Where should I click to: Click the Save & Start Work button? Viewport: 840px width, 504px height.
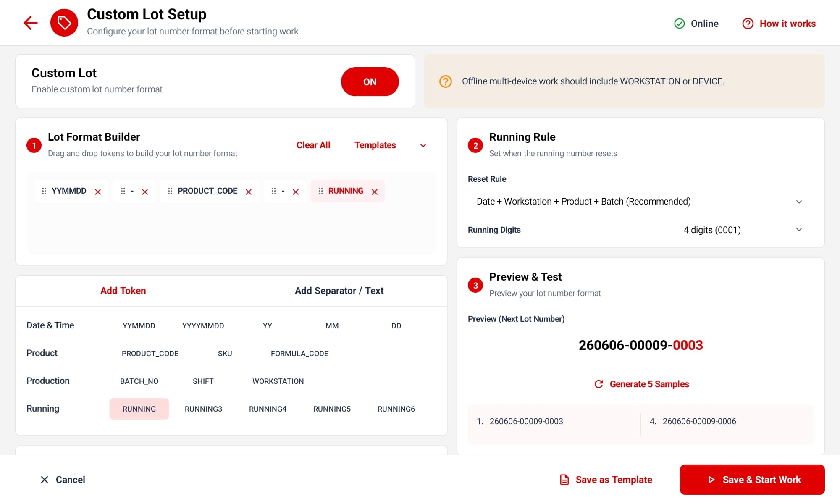[752, 480]
